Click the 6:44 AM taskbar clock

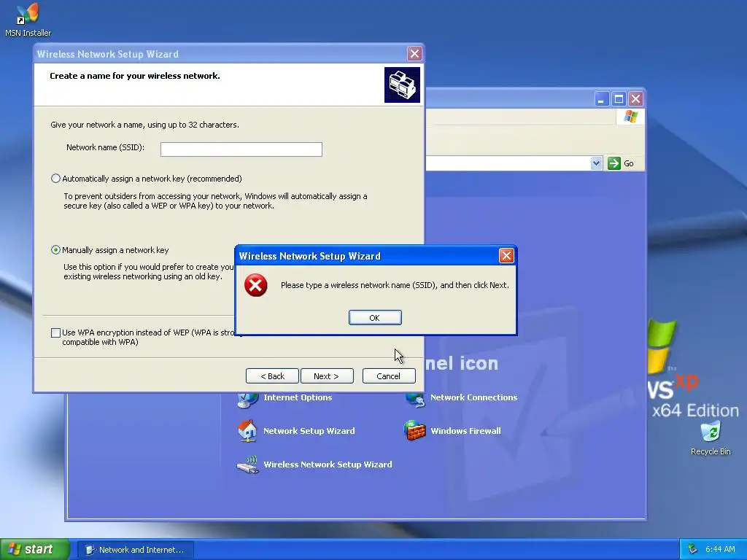pyautogui.click(x=720, y=550)
